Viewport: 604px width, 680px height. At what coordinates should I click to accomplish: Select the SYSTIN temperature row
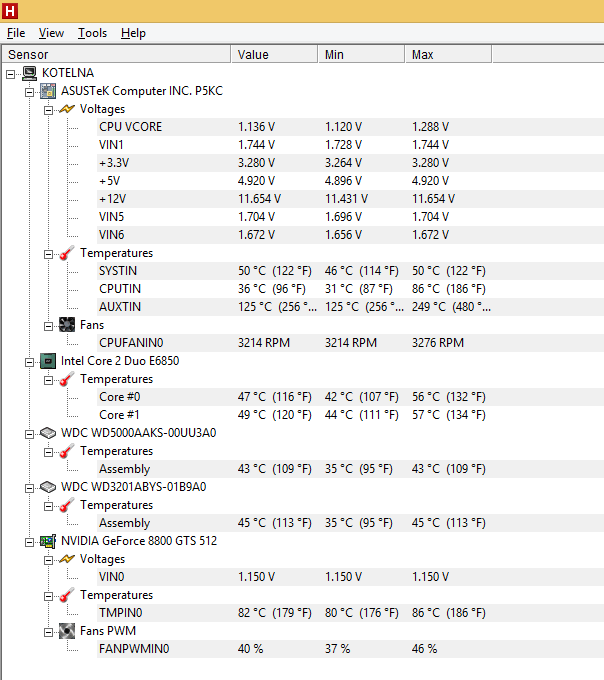tap(350, 271)
